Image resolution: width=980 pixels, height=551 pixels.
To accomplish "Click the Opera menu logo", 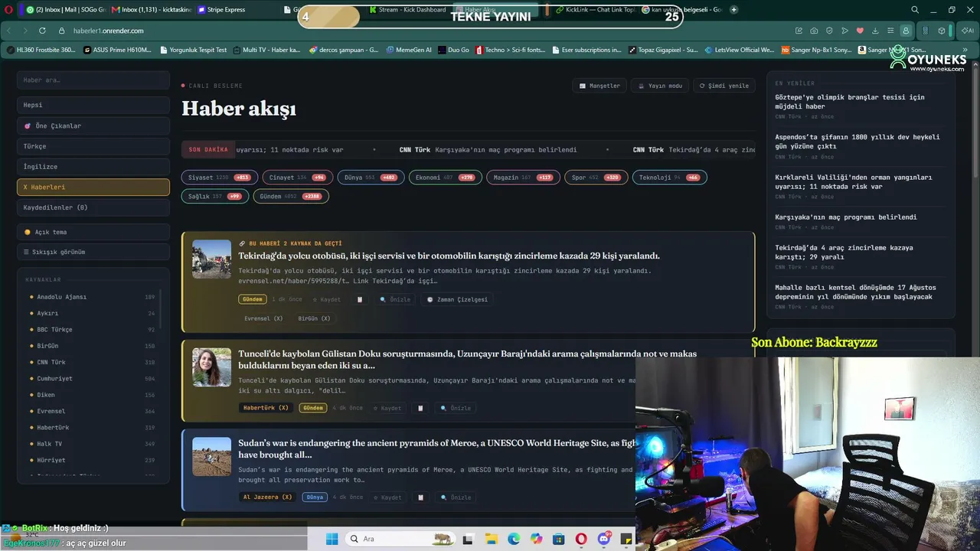I will click(8, 10).
